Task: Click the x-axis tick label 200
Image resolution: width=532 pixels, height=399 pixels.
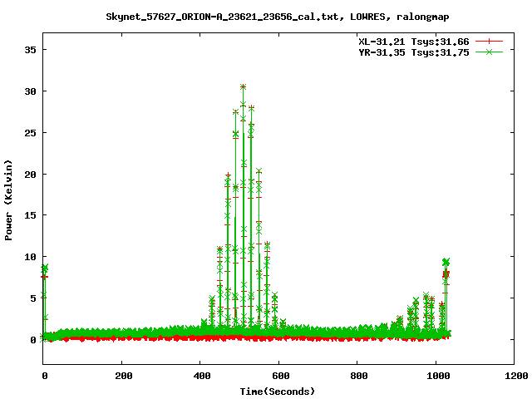Action: pyautogui.click(x=124, y=376)
